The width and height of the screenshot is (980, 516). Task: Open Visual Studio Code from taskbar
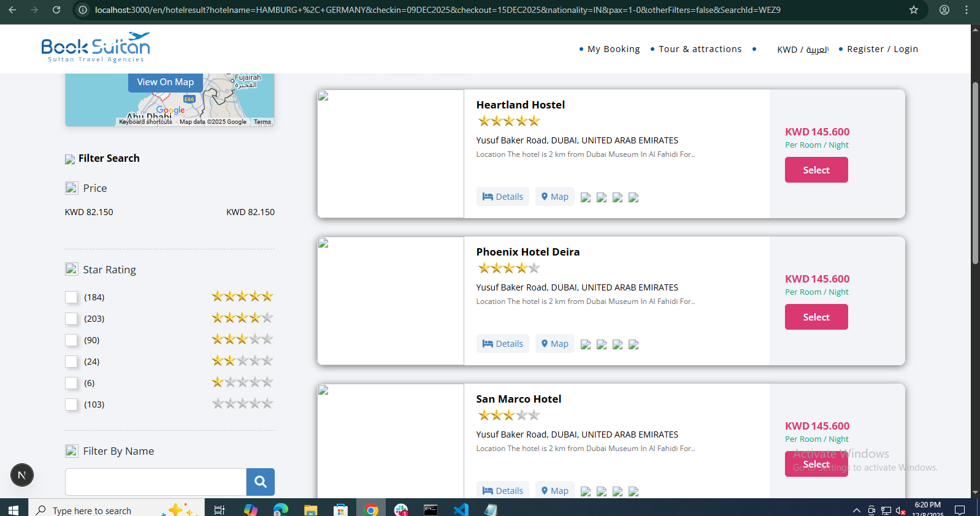(x=461, y=509)
